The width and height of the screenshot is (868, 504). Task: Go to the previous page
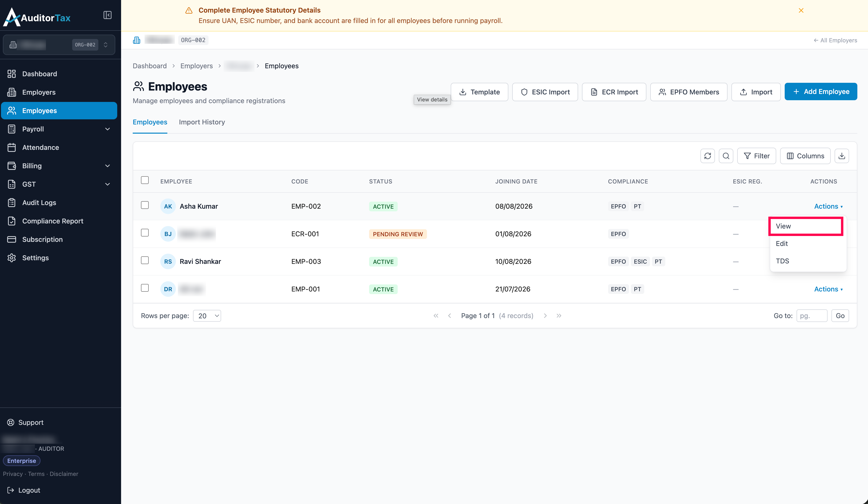click(x=449, y=316)
